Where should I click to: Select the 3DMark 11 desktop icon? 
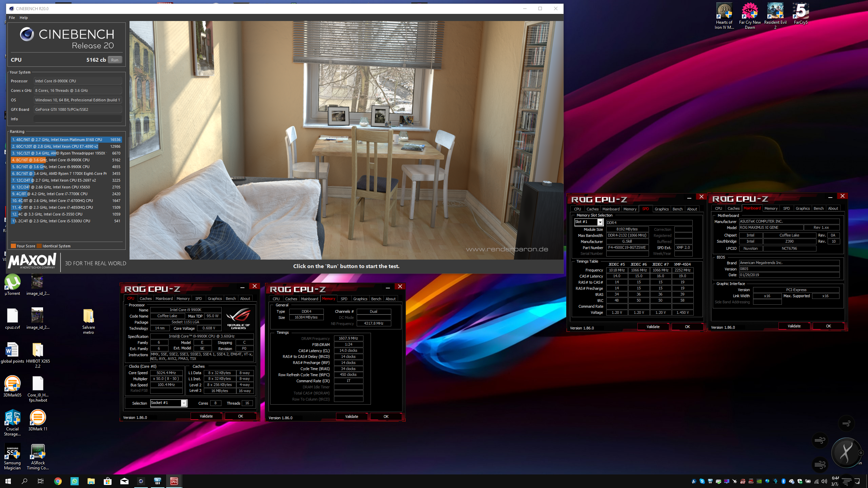(x=38, y=420)
